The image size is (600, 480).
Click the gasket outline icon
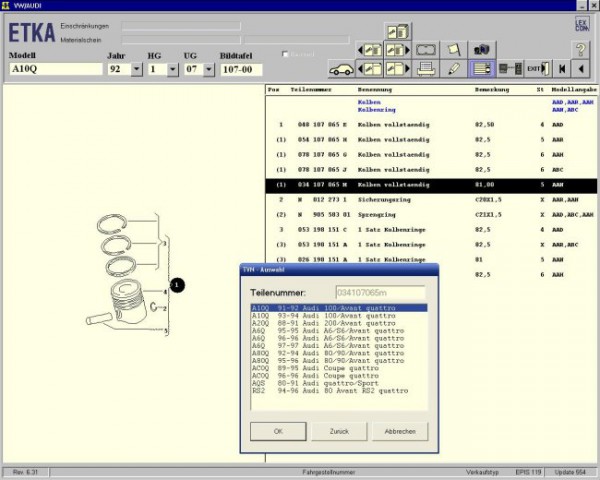tap(426, 50)
